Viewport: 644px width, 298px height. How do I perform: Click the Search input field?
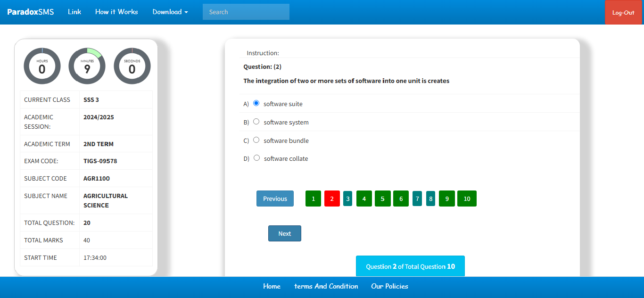click(x=246, y=12)
